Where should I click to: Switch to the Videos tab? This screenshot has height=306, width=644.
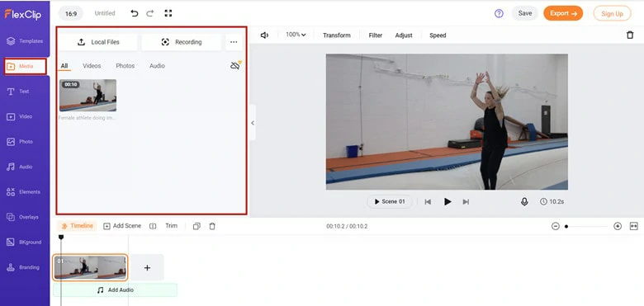92,66
